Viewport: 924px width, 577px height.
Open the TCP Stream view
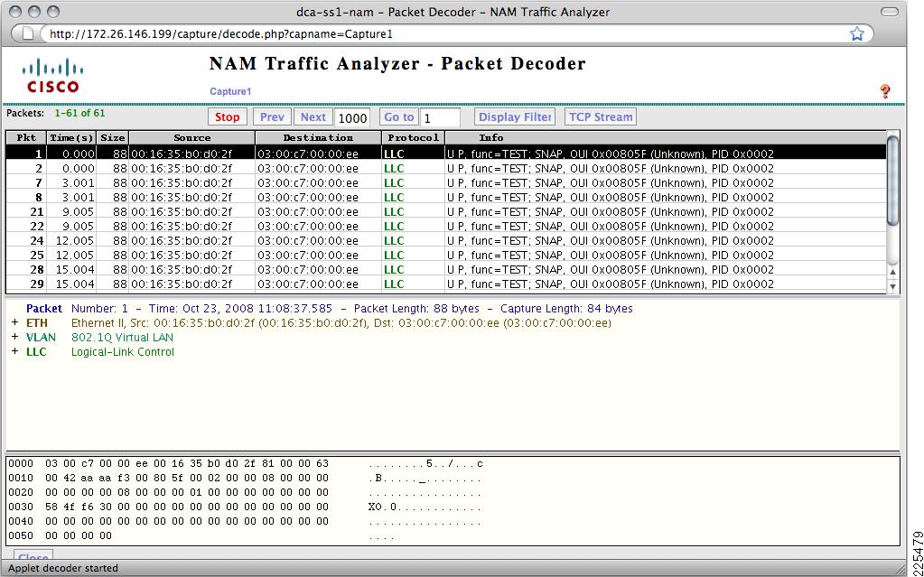coord(601,116)
